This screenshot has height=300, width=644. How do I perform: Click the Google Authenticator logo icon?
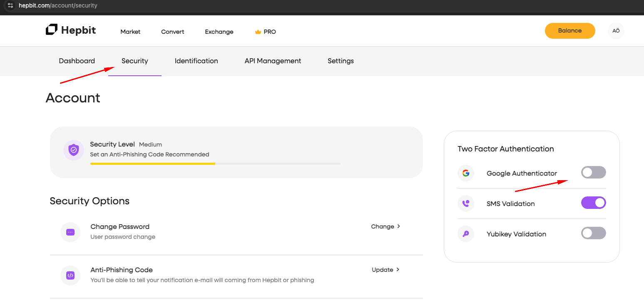point(466,173)
